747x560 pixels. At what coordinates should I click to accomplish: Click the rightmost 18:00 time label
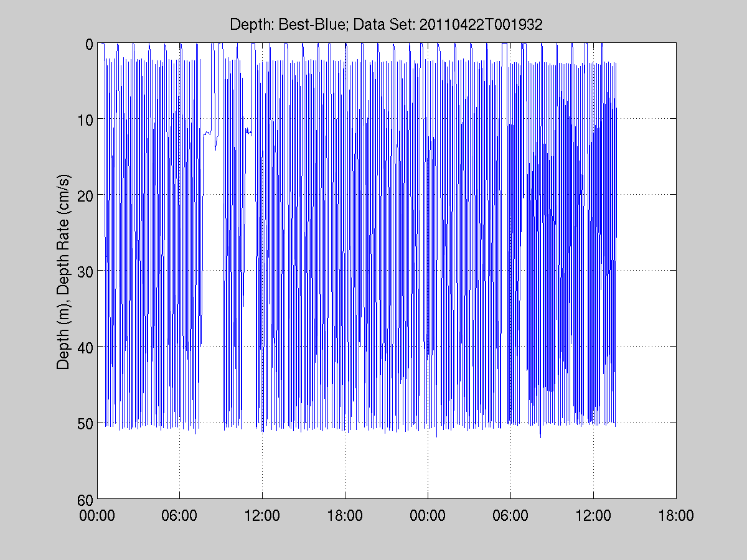pos(676,516)
